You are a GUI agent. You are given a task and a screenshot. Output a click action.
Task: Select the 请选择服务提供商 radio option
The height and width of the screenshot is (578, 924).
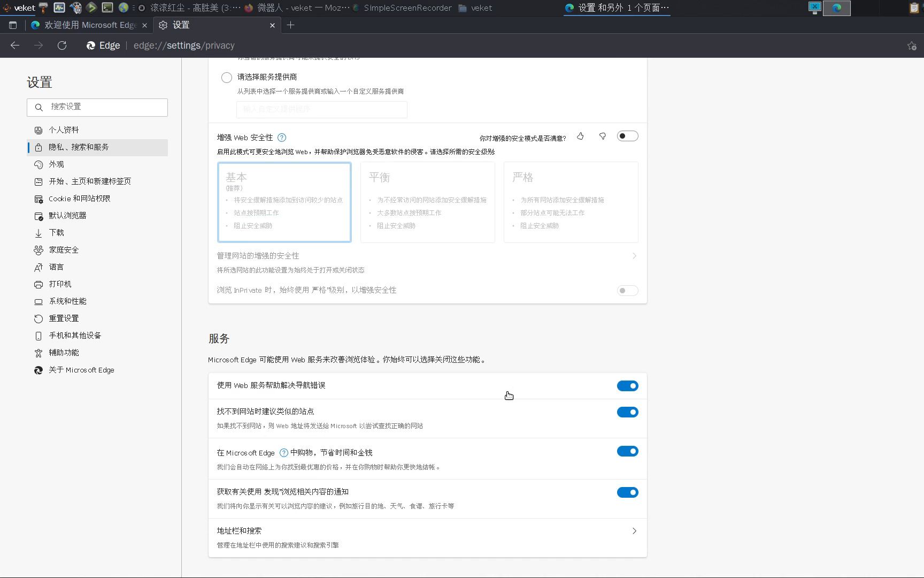tap(226, 78)
